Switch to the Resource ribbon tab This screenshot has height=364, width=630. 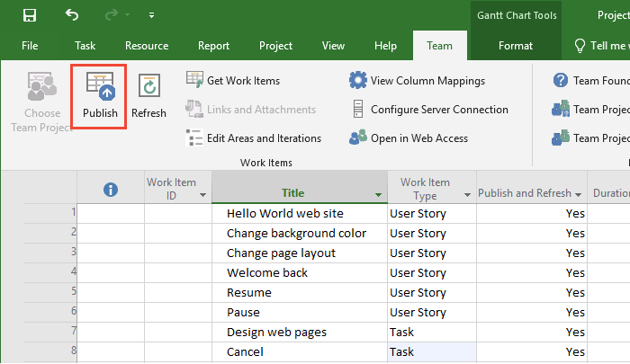147,46
